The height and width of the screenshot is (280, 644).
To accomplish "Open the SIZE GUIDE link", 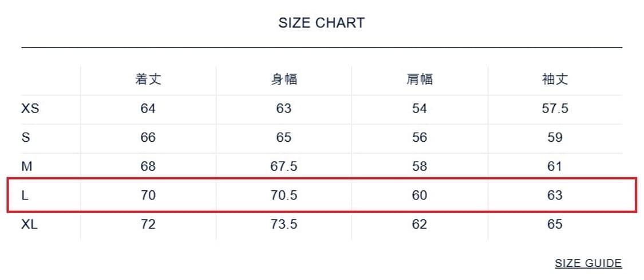I will point(588,263).
